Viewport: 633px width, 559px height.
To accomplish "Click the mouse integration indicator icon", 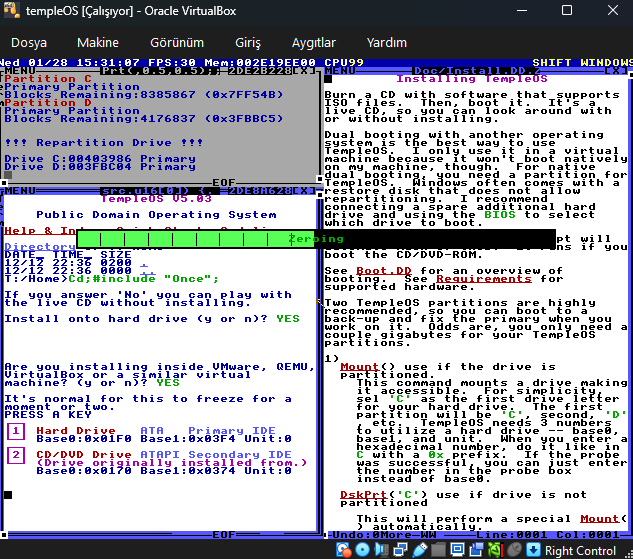I will [x=514, y=550].
